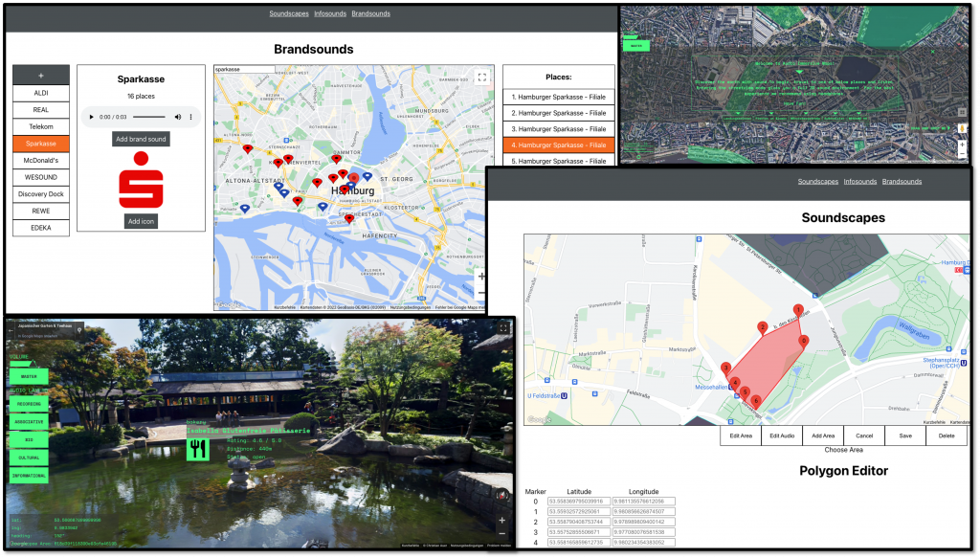This screenshot has height=558, width=980.
Task: Click the red pin near Speicherstadt
Action: 349,218
